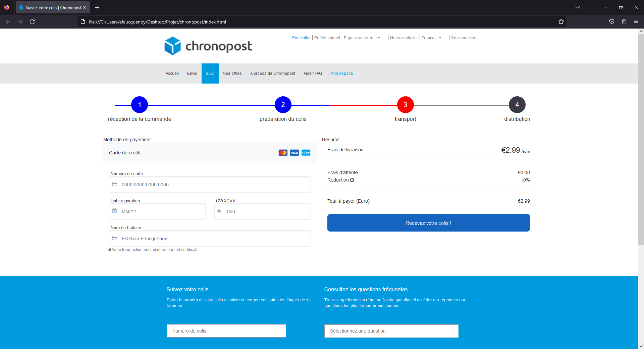Click the page vertical scrollbar
This screenshot has height=349, width=644.
(641, 139)
